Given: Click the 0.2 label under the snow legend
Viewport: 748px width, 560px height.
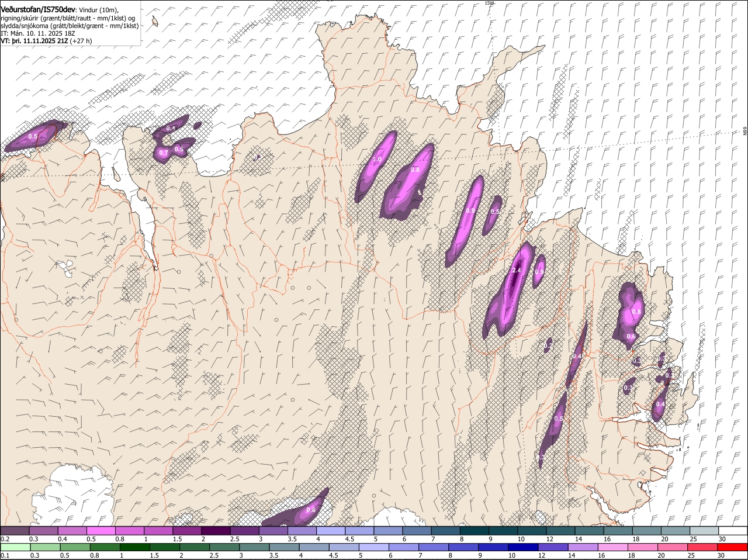Looking at the screenshot, I should click(x=5, y=538).
